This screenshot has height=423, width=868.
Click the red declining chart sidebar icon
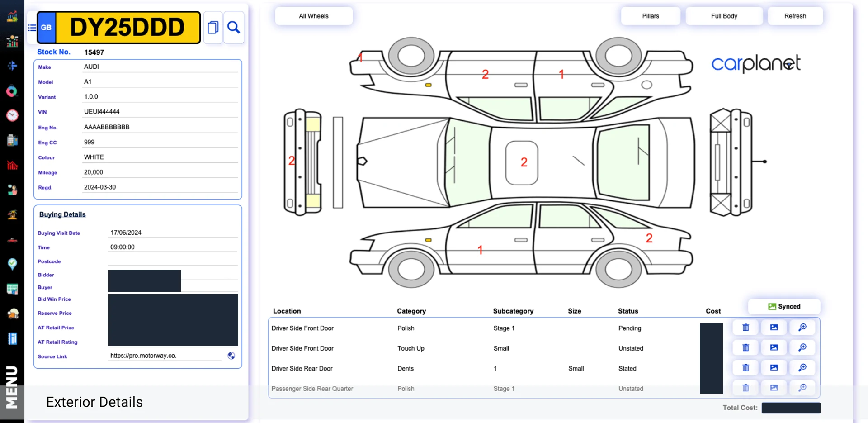(x=12, y=165)
